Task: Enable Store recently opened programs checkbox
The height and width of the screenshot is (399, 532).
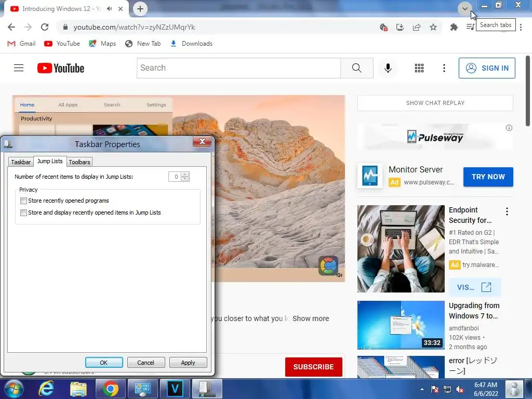Action: (x=23, y=201)
